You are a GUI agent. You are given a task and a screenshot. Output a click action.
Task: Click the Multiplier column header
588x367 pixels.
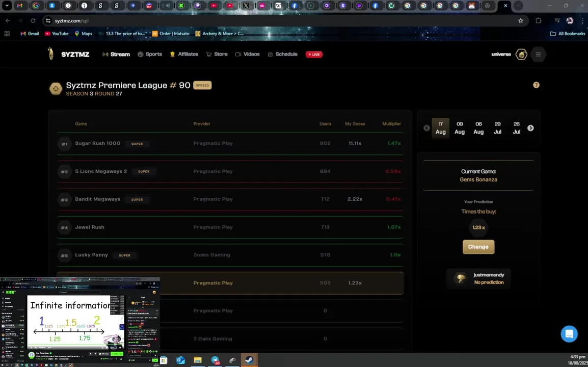(391, 124)
